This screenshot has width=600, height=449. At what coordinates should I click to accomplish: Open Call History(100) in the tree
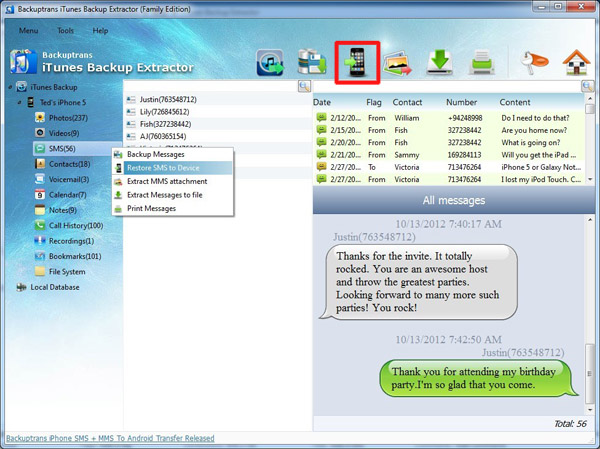click(x=69, y=225)
